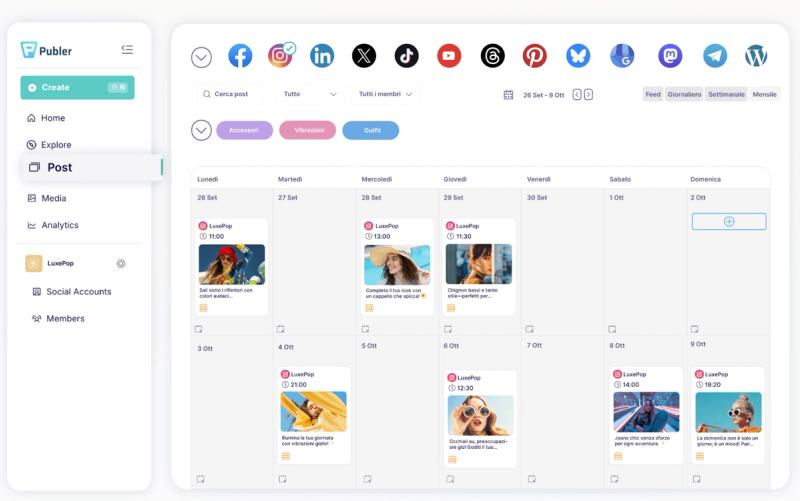Open Analytics in the sidebar

tap(53, 225)
